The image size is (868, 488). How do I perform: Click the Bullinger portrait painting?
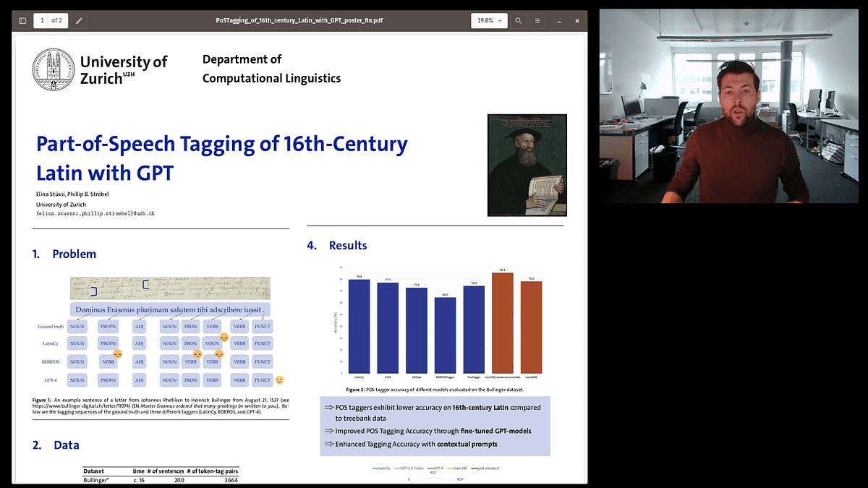527,165
